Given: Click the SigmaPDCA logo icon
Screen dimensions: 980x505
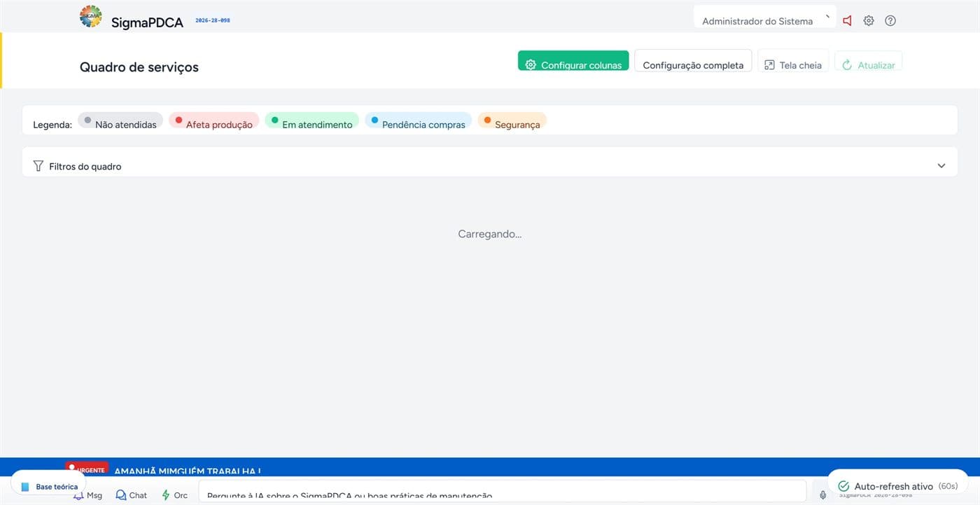Looking at the screenshot, I should [90, 16].
